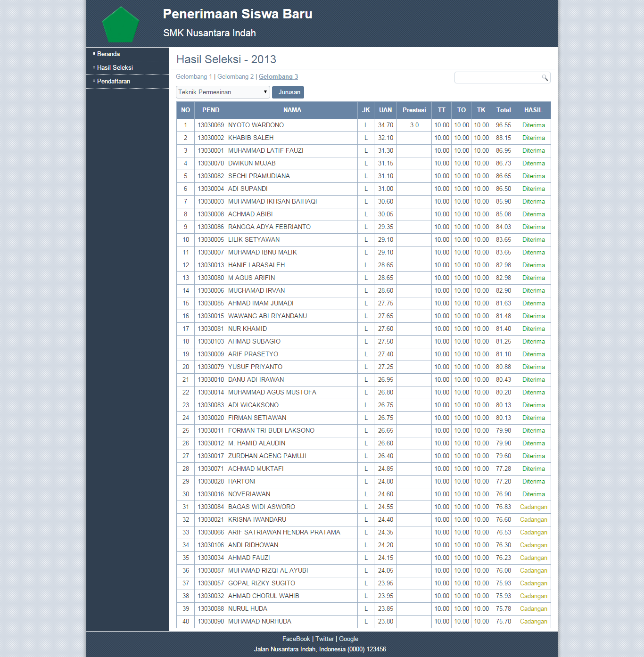
Task: Select the name SECHI PRAMUDIANA
Action: [259, 176]
